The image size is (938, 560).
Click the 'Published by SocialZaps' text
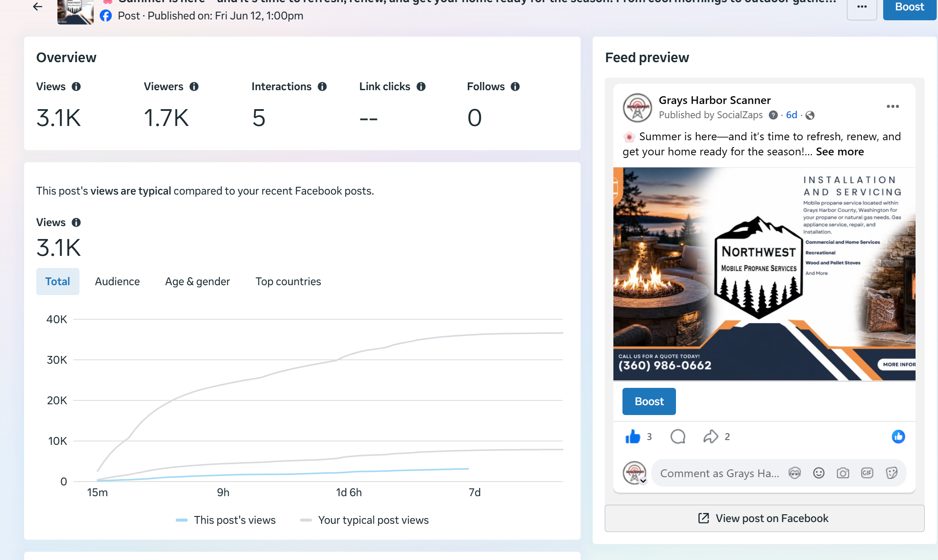[x=711, y=115]
